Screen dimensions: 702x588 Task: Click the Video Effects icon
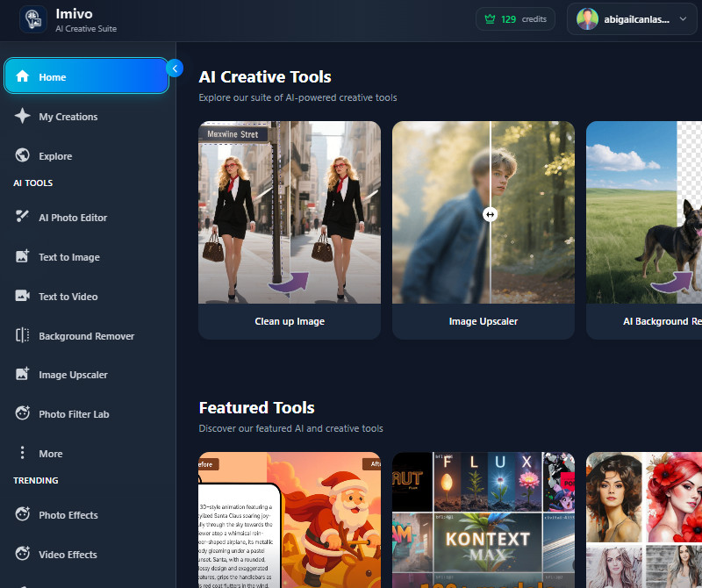click(x=23, y=554)
